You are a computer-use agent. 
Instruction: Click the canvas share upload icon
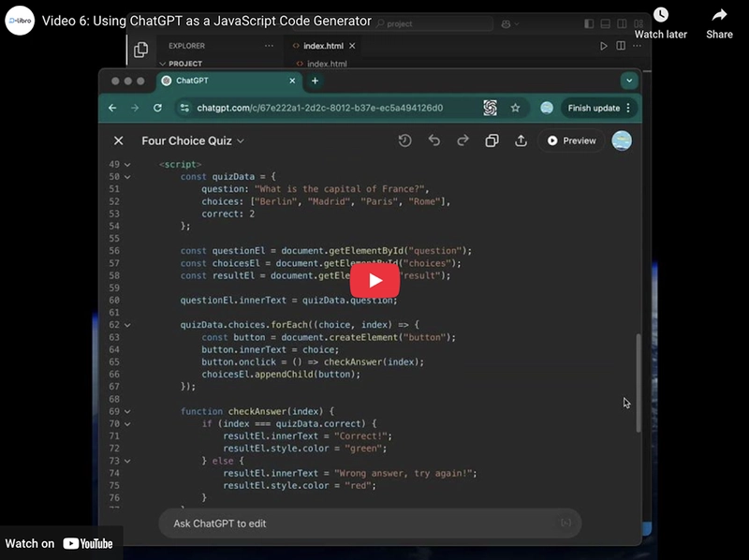point(521,140)
